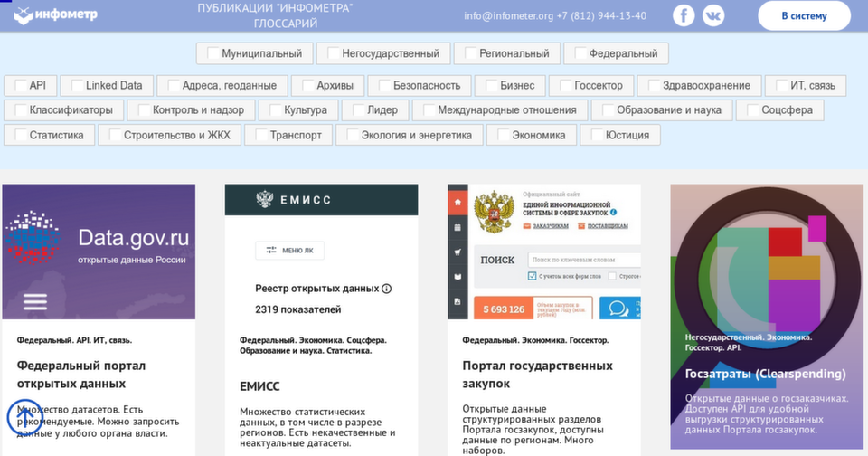Open the «Глоссарий» menu item

[286, 24]
